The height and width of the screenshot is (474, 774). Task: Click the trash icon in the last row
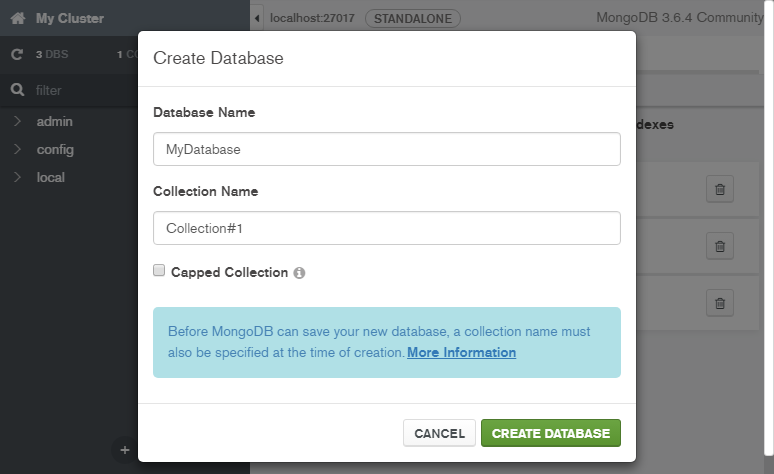(x=719, y=302)
